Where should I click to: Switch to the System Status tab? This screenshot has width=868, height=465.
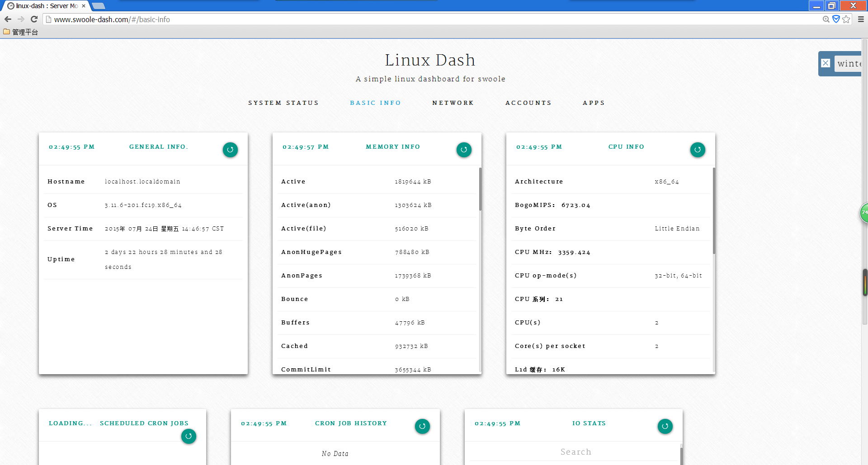[283, 103]
